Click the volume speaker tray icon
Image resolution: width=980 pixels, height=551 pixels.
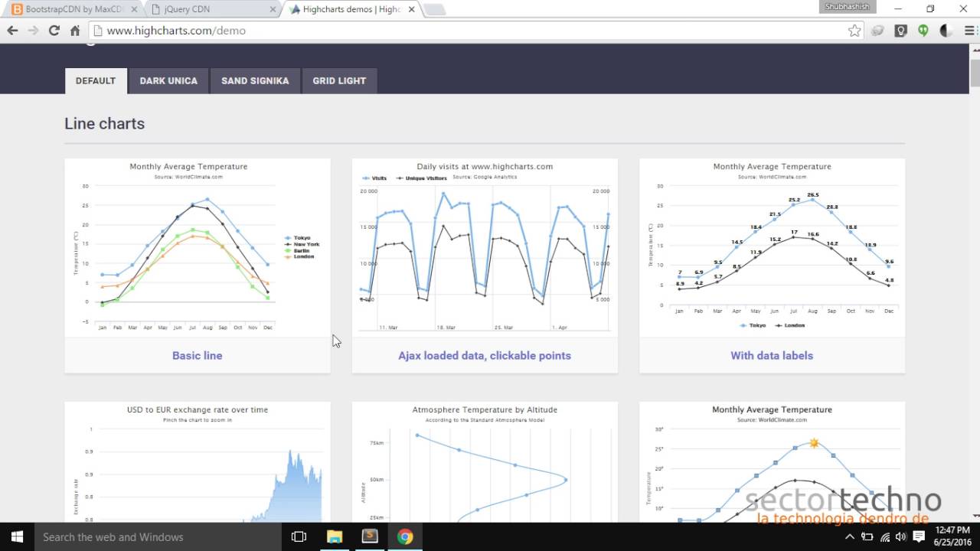tap(900, 537)
